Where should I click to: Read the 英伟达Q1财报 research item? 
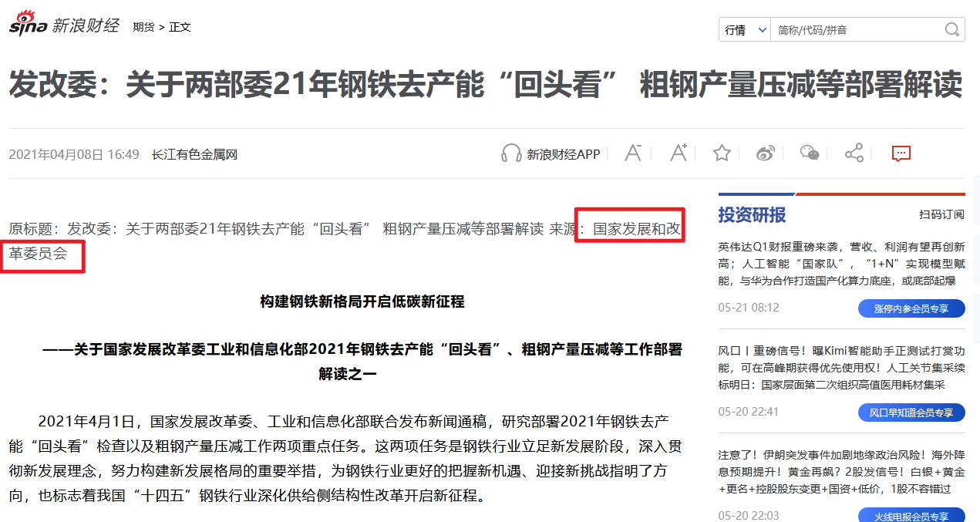[x=841, y=264]
